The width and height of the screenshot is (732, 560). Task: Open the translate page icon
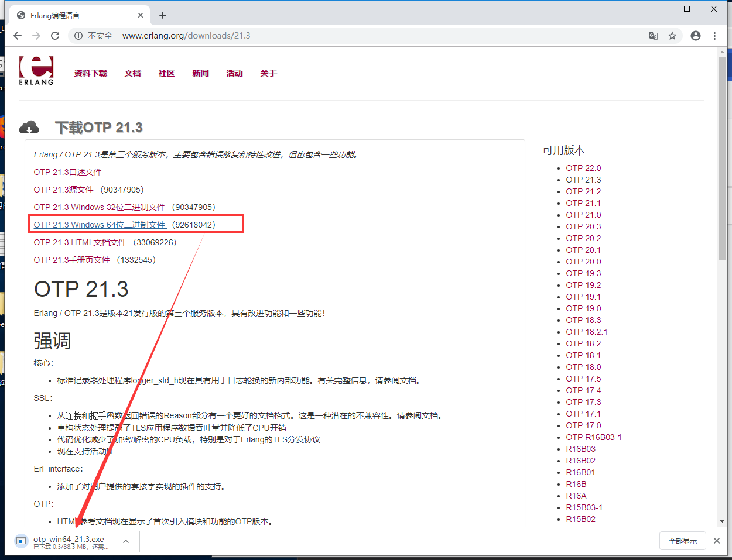(654, 36)
